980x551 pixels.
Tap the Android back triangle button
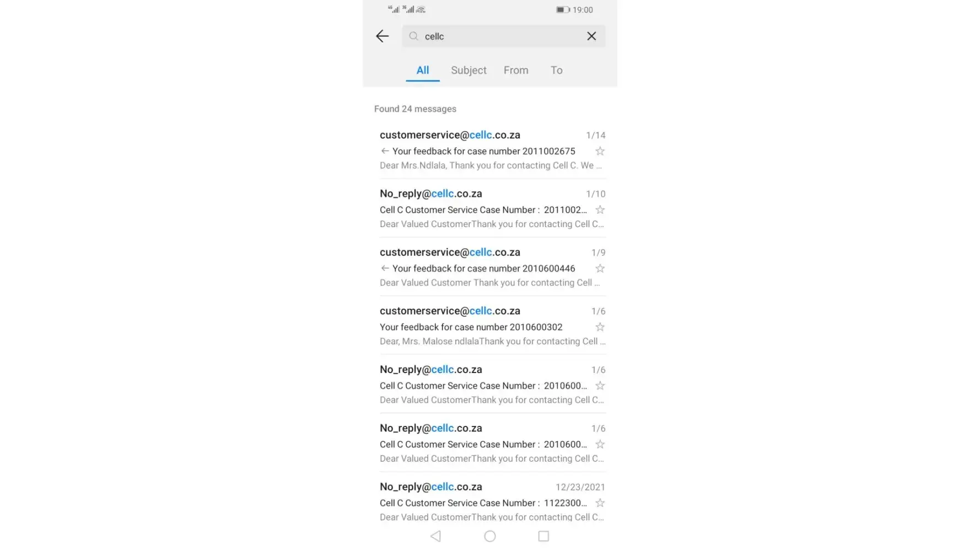(435, 536)
